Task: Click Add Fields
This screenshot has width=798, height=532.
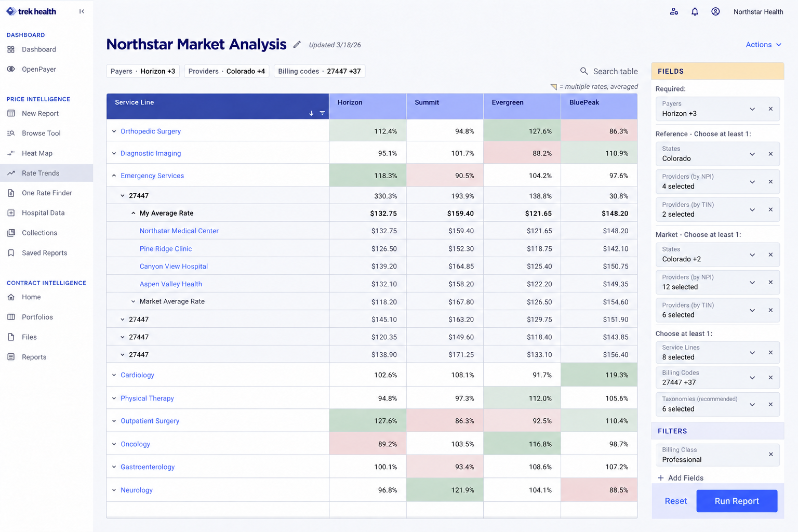Action: 681,478
